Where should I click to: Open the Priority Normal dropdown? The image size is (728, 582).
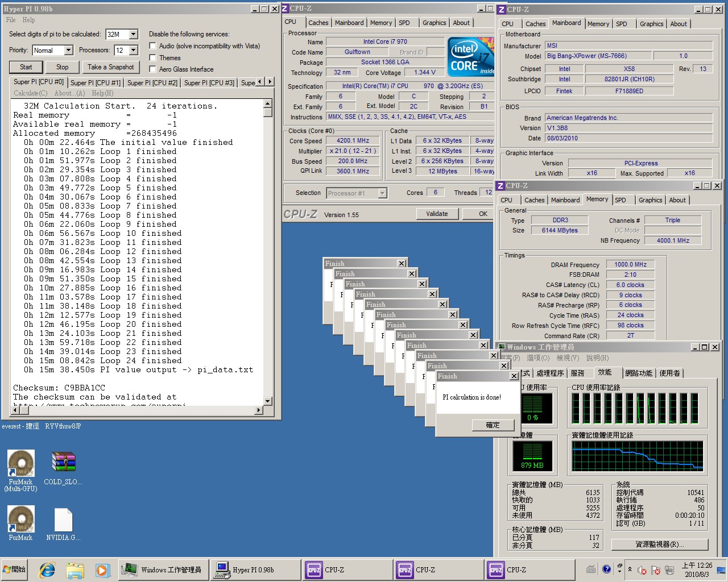pos(68,51)
